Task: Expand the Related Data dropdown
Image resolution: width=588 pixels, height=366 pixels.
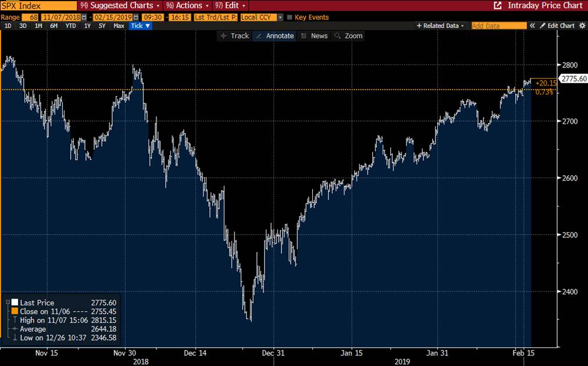Action: (440, 26)
